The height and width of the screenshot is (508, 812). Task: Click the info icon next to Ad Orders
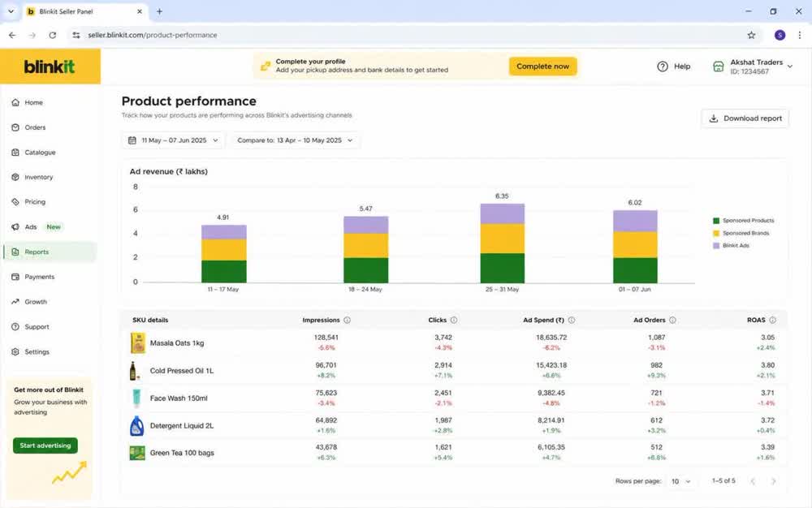point(672,321)
